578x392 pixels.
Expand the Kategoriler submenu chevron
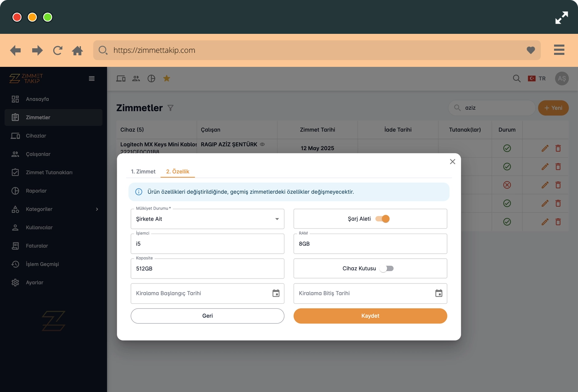(97, 209)
